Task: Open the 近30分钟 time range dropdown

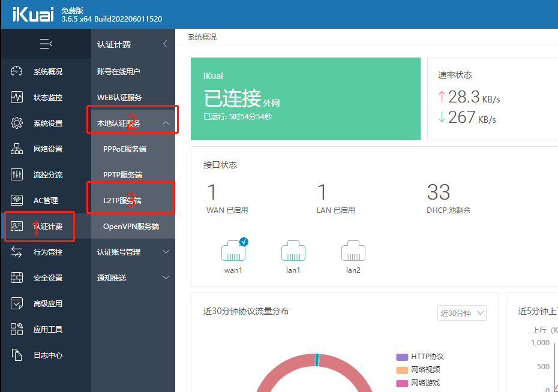Action: (461, 312)
